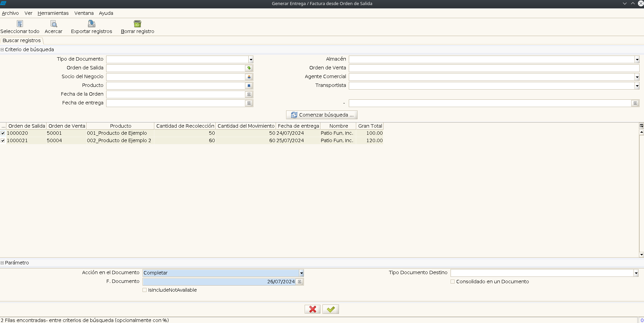Click the 25/07/2024 delivery date cell

tap(298, 140)
